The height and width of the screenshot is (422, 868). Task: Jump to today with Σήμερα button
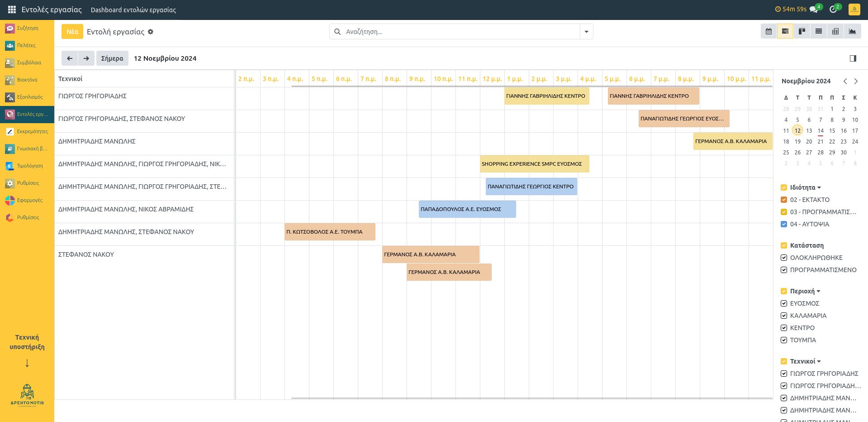112,58
